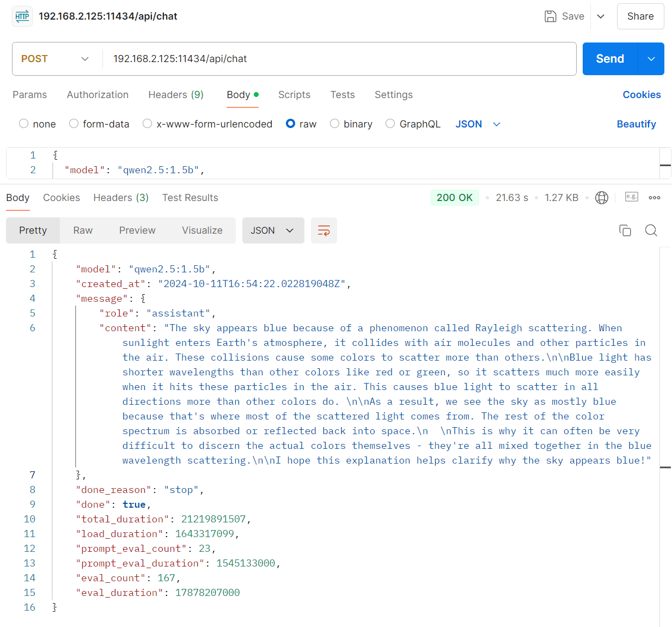
Task: Click the globe network info icon
Action: [x=602, y=198]
